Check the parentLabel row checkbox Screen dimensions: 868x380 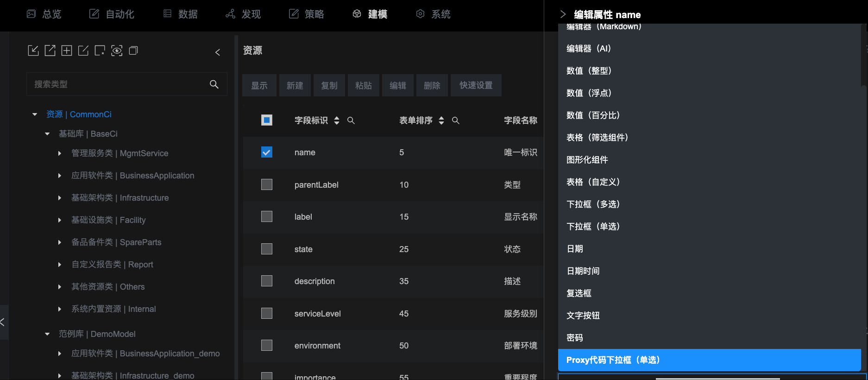coord(267,184)
